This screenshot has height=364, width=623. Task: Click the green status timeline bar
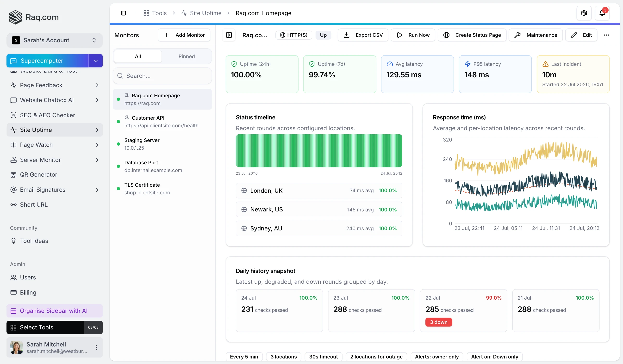(x=319, y=151)
